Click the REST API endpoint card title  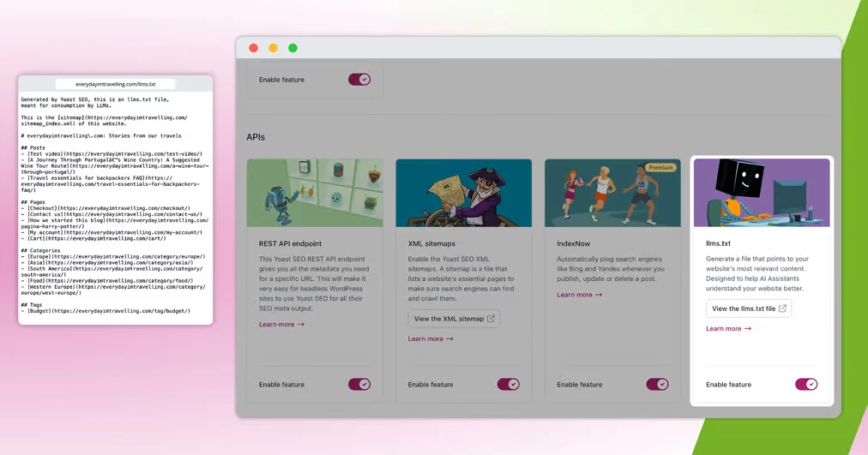290,243
